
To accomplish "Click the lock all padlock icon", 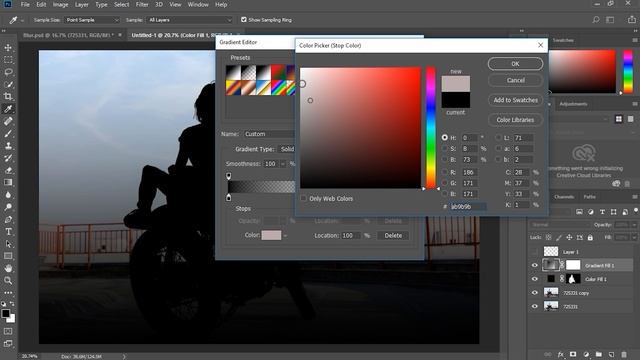I will click(590, 237).
